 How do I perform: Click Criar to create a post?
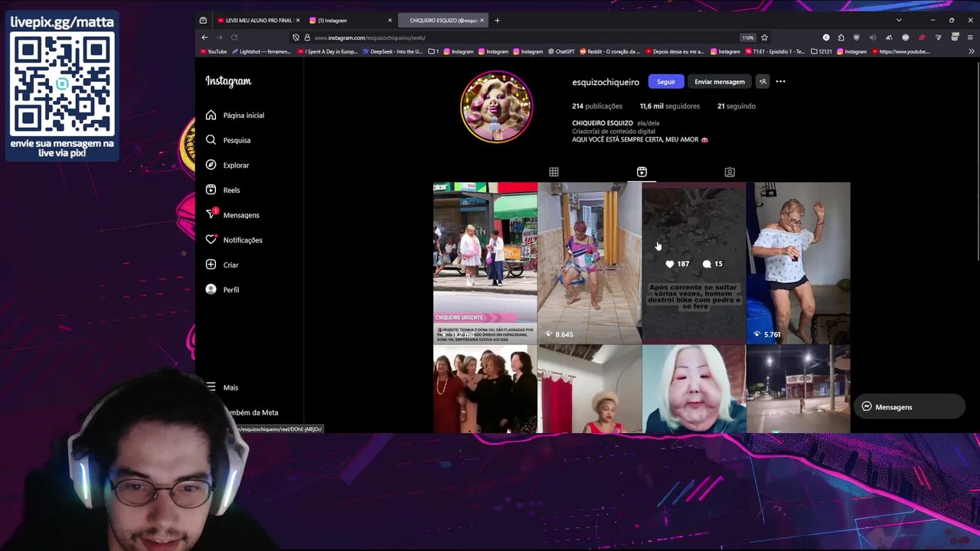(x=222, y=265)
